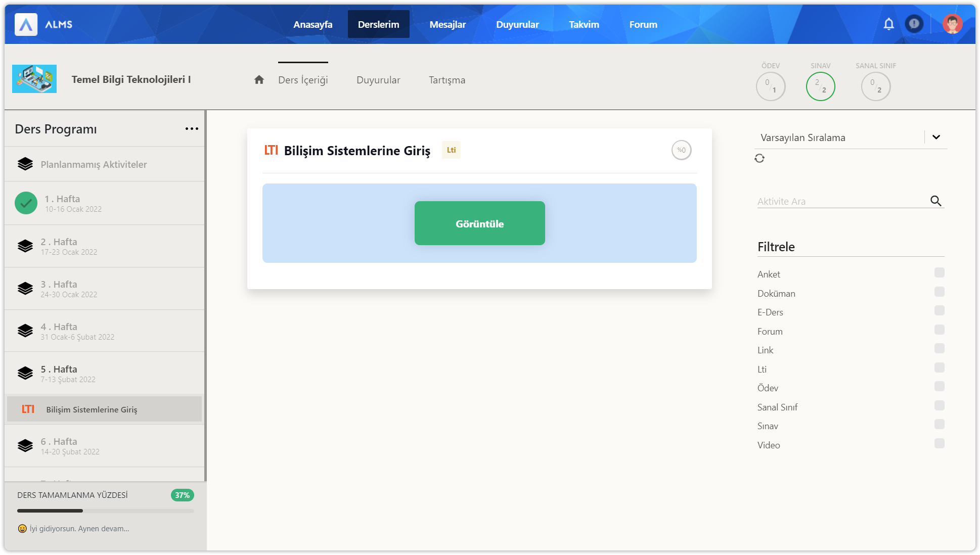
Task: Click the blue exclamation alert icon
Action: pos(914,24)
